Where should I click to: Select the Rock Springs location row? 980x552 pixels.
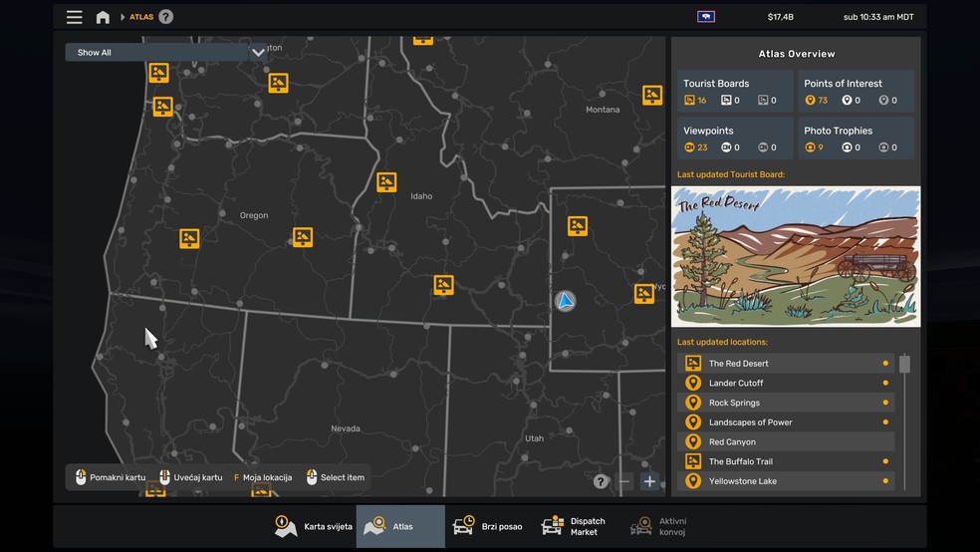click(x=786, y=403)
